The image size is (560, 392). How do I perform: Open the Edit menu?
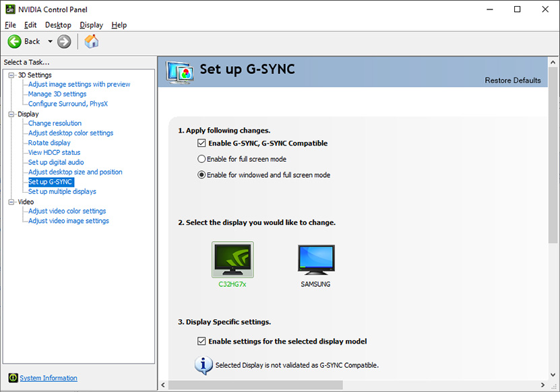[x=30, y=25]
